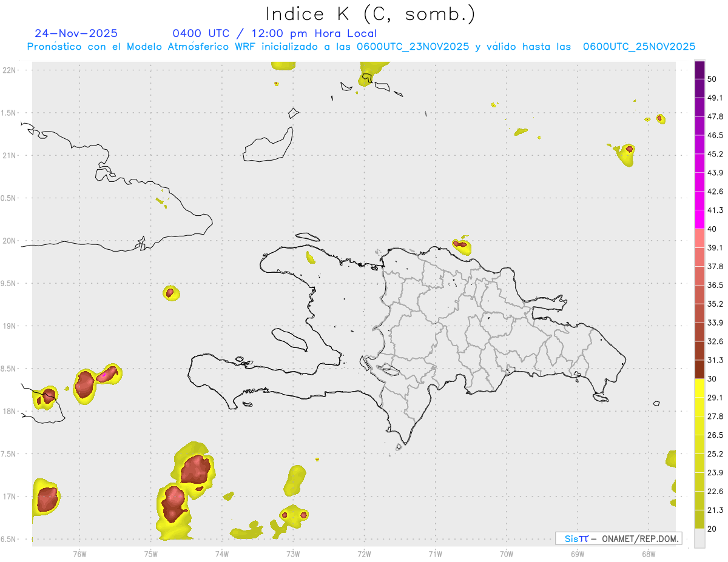Click the title 'Indice K (C, somb.)'
The height and width of the screenshot is (562, 728).
(x=371, y=14)
